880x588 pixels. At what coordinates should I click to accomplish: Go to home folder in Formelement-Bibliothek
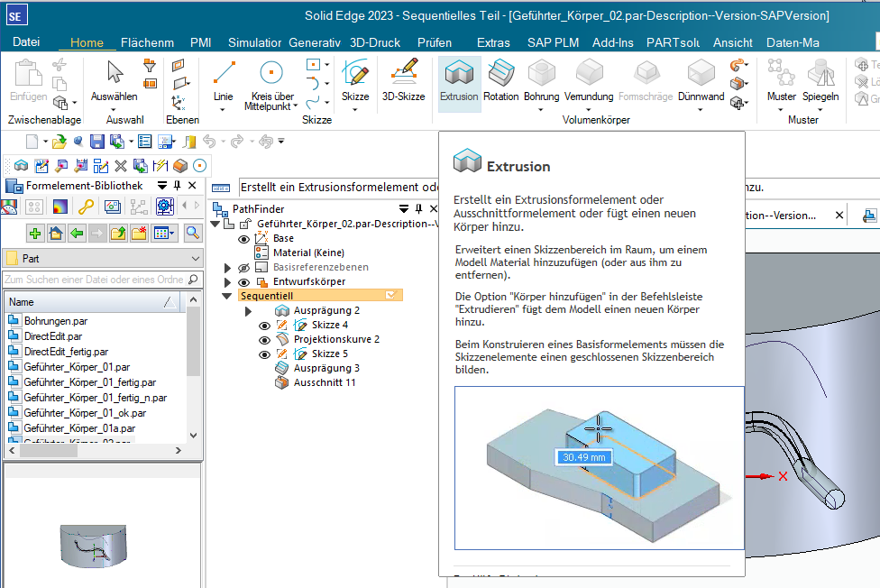click(56, 233)
